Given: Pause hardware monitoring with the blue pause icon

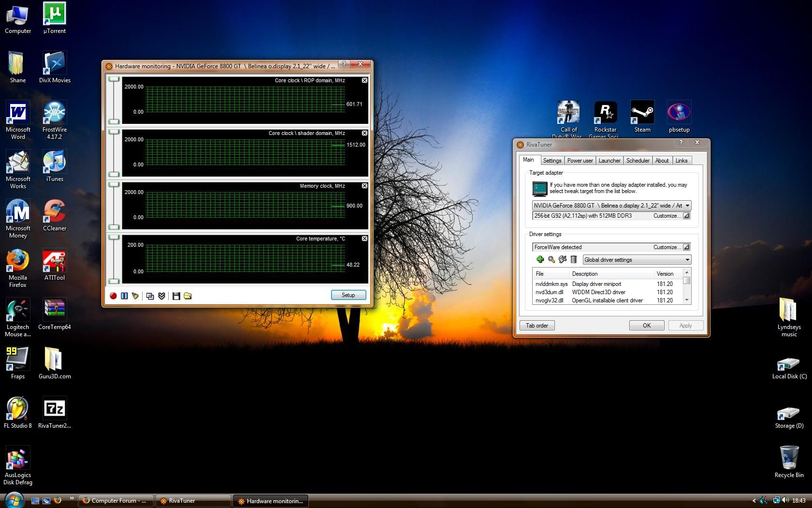Looking at the screenshot, I should (124, 296).
